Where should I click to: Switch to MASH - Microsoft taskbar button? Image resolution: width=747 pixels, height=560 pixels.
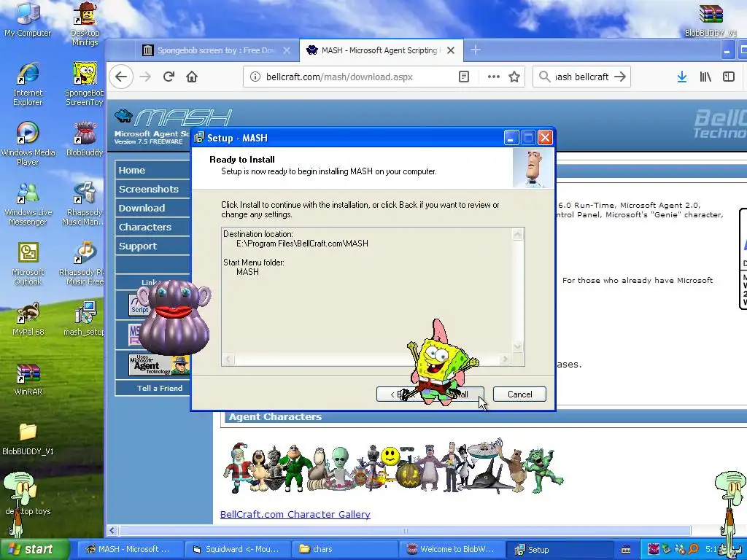pyautogui.click(x=129, y=550)
